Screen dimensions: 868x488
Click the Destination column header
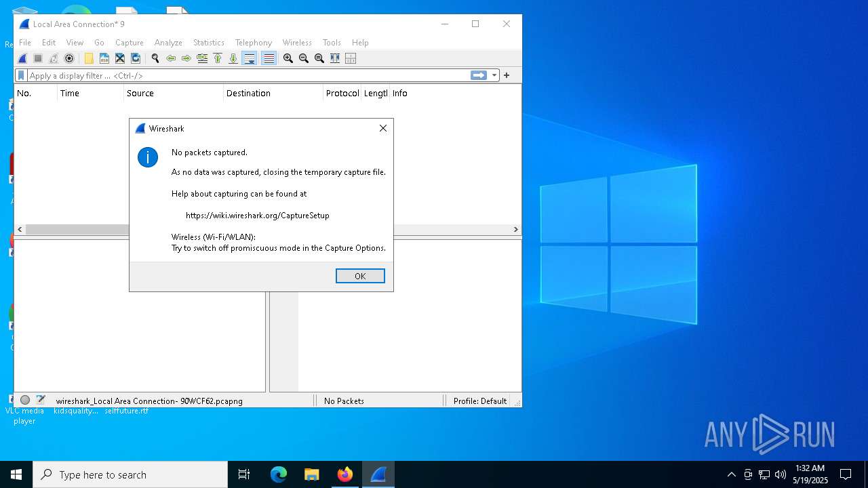pos(273,94)
